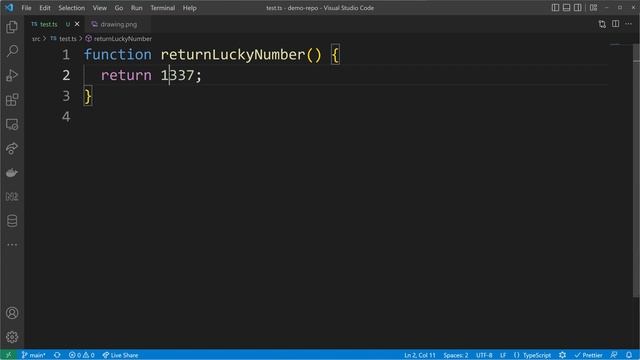This screenshot has width=640, height=360.
Task: Open the Manage gear menu
Action: click(x=12, y=337)
